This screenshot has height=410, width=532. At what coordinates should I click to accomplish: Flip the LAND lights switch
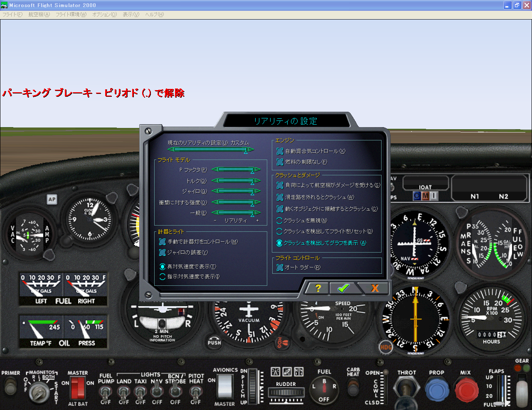[x=123, y=393]
